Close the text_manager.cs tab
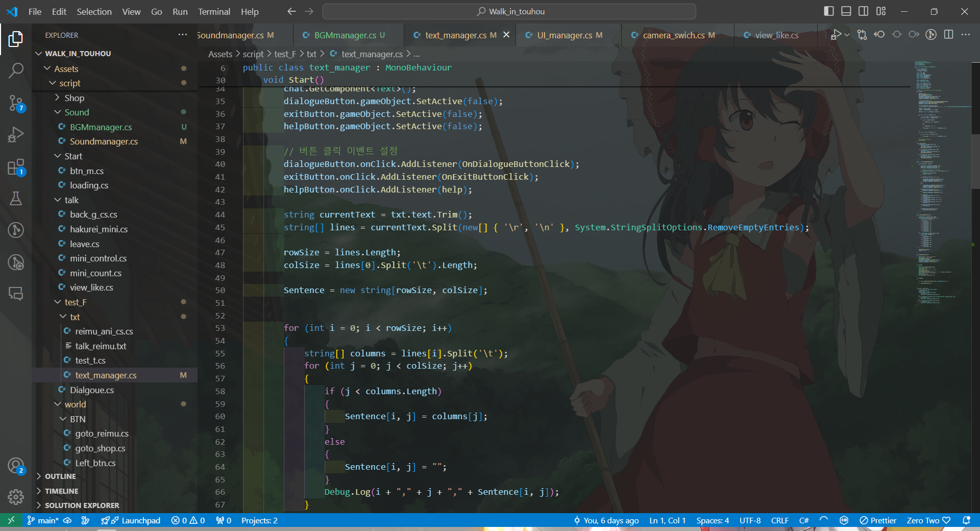980x531 pixels. [506, 35]
